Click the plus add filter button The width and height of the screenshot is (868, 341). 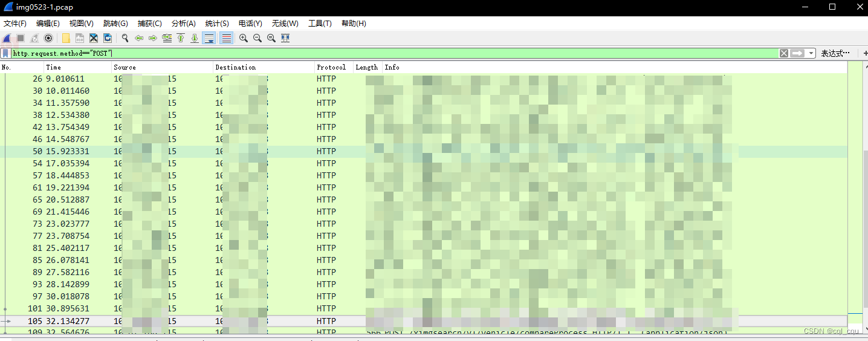pyautogui.click(x=864, y=53)
